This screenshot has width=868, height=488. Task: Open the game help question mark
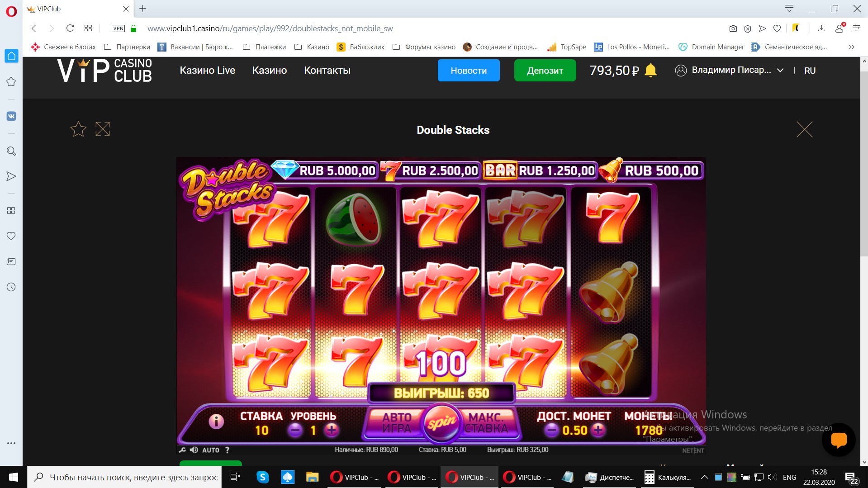coord(227,450)
